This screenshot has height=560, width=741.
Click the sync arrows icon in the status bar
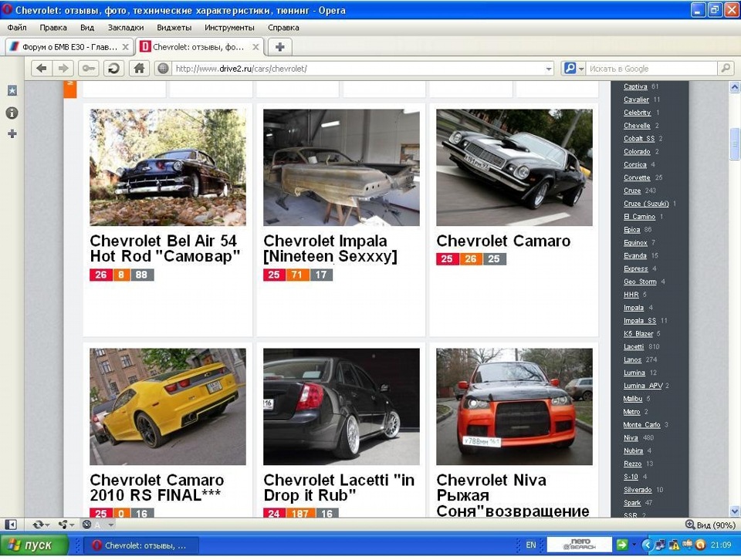click(38, 525)
